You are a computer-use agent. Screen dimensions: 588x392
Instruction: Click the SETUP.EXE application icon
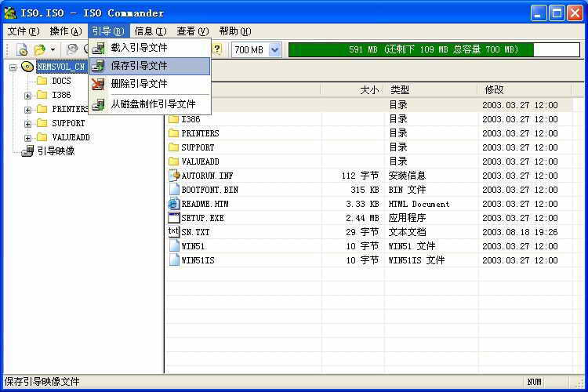pyautogui.click(x=174, y=218)
